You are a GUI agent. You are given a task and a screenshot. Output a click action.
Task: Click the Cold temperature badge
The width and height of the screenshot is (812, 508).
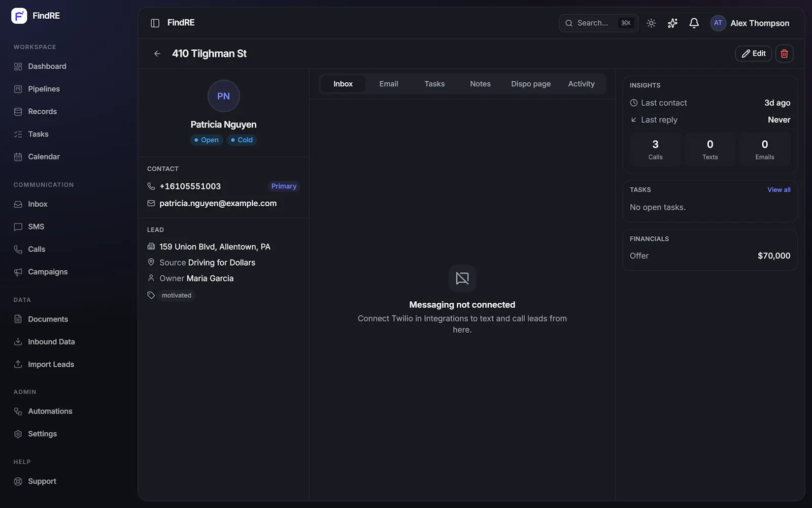(242, 140)
